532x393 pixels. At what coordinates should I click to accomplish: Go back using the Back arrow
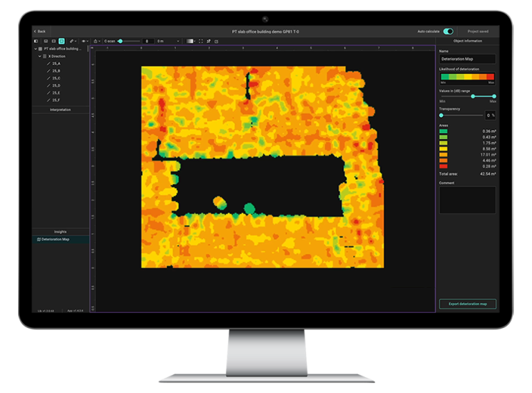(39, 31)
